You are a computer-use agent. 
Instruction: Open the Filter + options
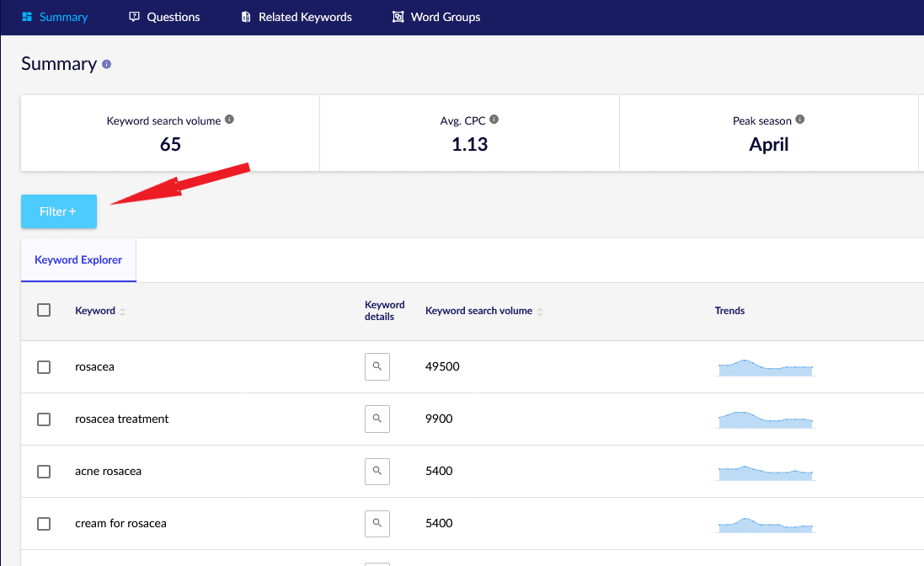[59, 211]
